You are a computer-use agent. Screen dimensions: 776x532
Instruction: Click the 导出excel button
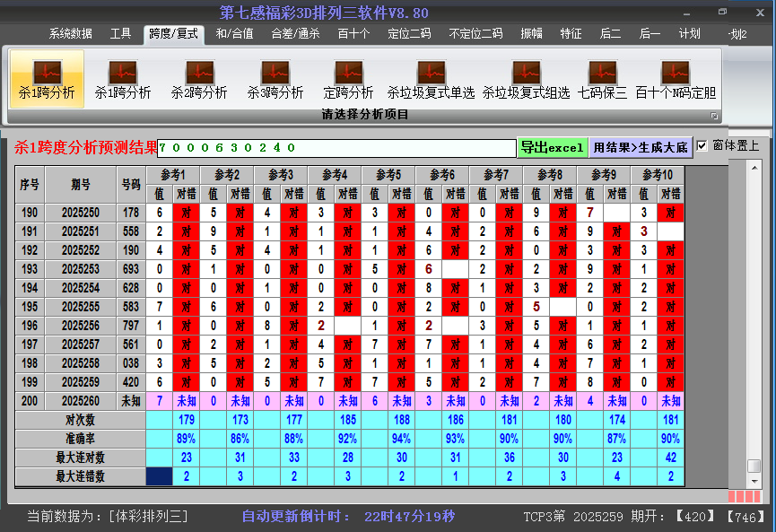[553, 147]
